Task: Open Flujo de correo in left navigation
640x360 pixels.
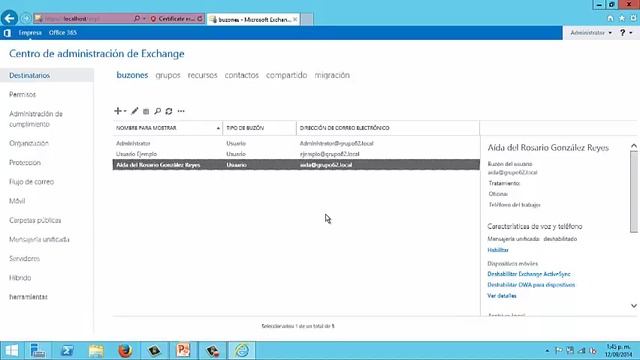Action: (31, 182)
